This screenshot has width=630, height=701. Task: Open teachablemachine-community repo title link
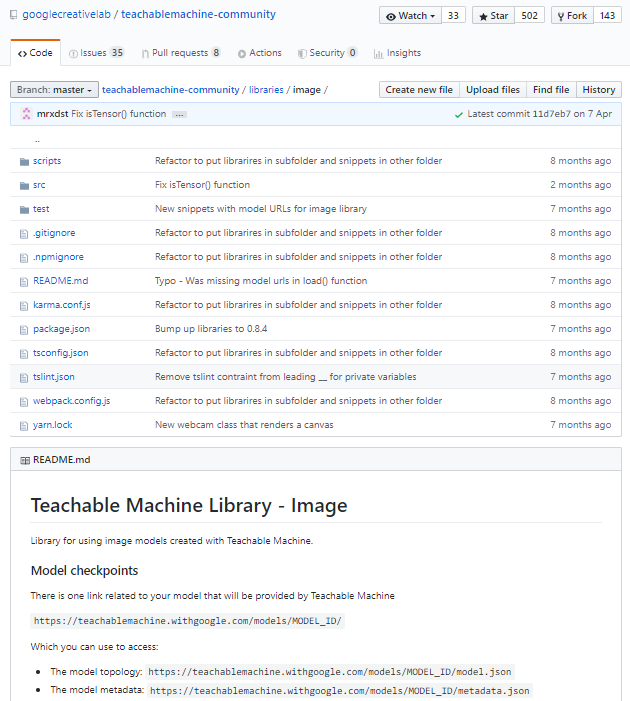(199, 14)
